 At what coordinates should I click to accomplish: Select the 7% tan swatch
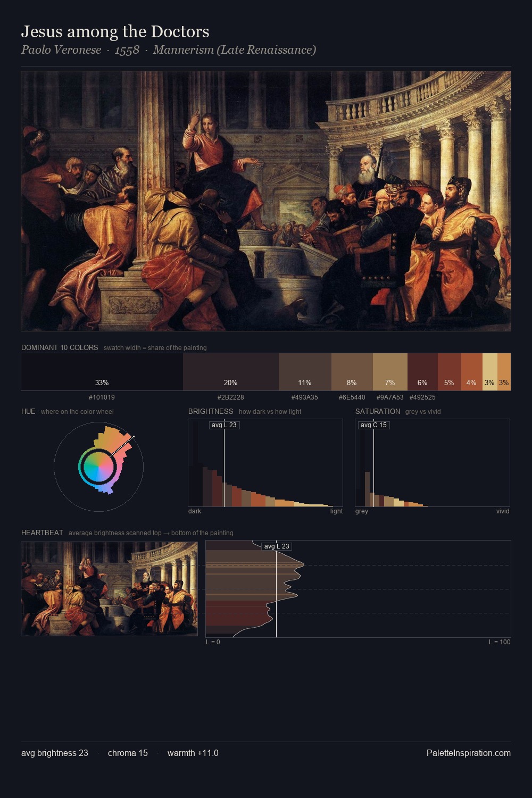pyautogui.click(x=390, y=372)
